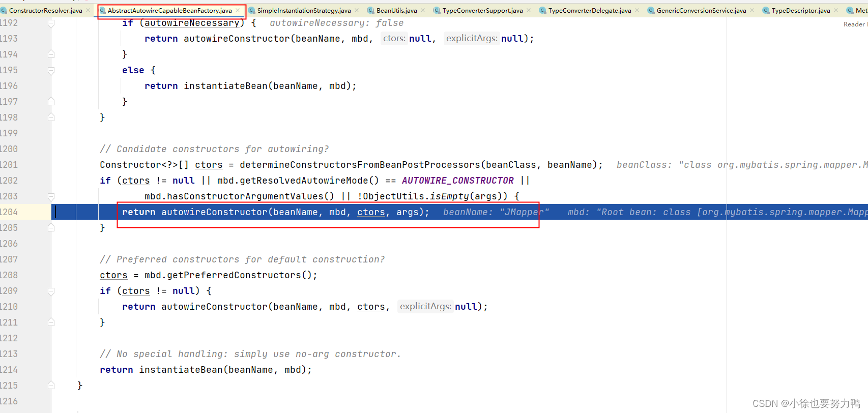This screenshot has height=413, width=868.
Task: Click 'No special handling' comment line
Action: pyautogui.click(x=250, y=354)
